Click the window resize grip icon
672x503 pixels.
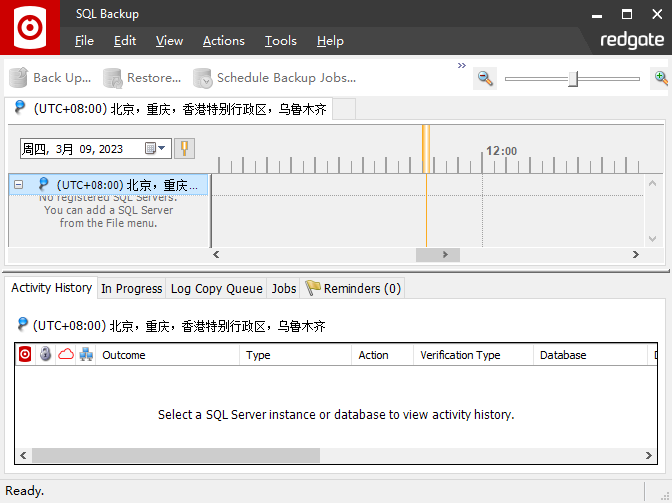tap(665, 496)
